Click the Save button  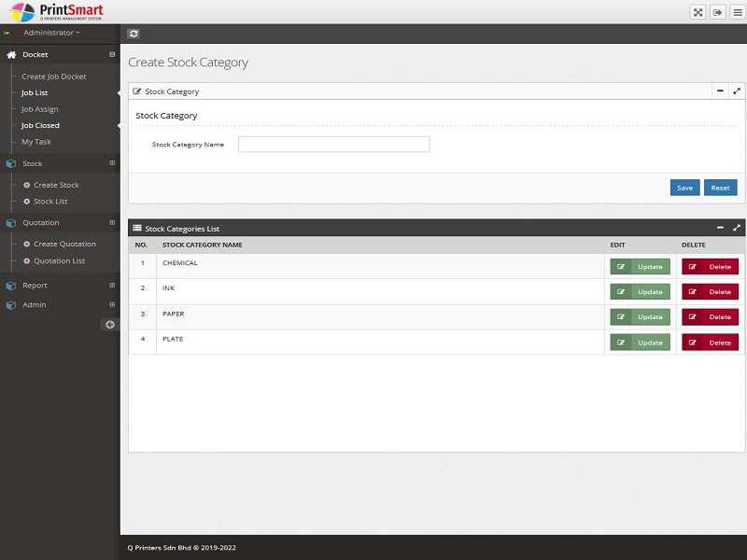tap(684, 188)
